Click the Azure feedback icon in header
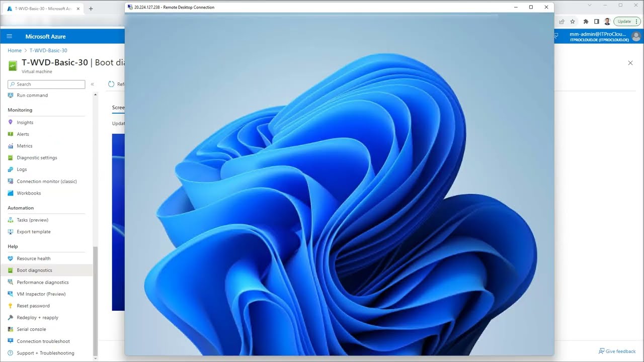 click(x=556, y=36)
